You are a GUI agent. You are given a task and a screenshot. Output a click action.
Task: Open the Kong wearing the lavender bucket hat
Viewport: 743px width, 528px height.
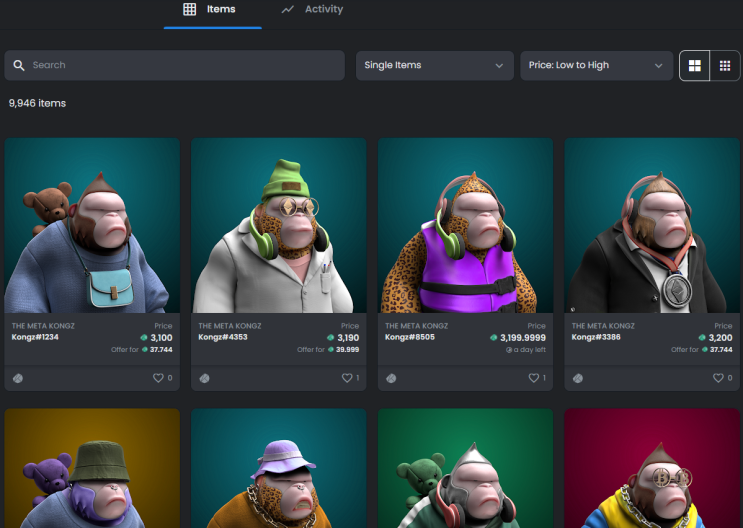pyautogui.click(x=279, y=468)
